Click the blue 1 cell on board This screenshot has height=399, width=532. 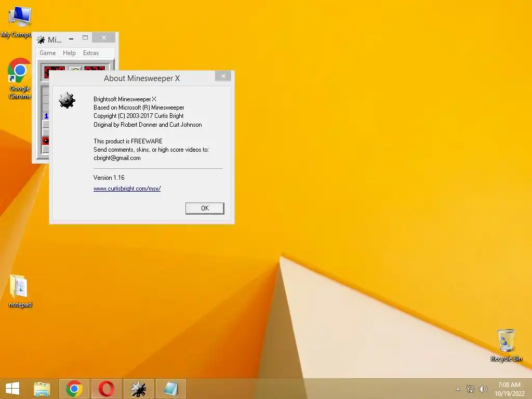[46, 116]
